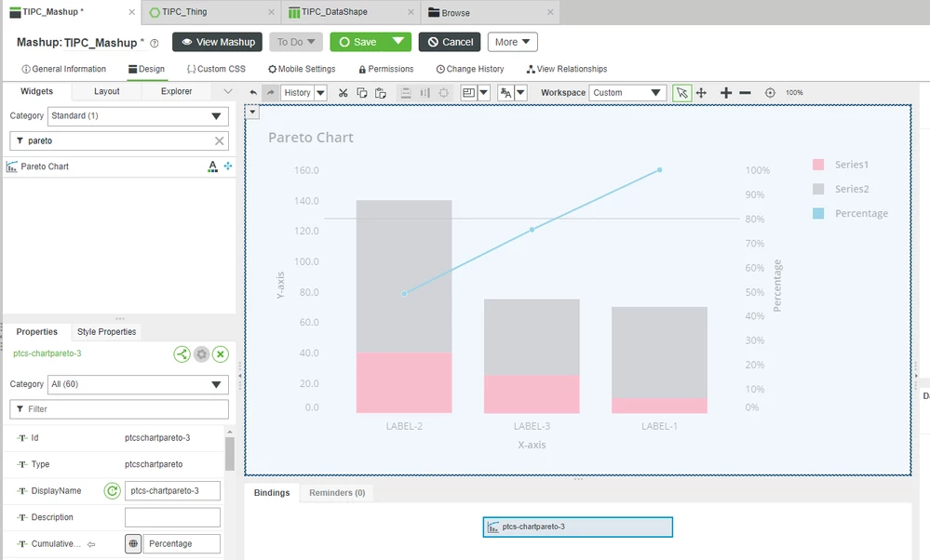Click the align horizontal icon in toolbar
930x560 pixels.
[406, 92]
